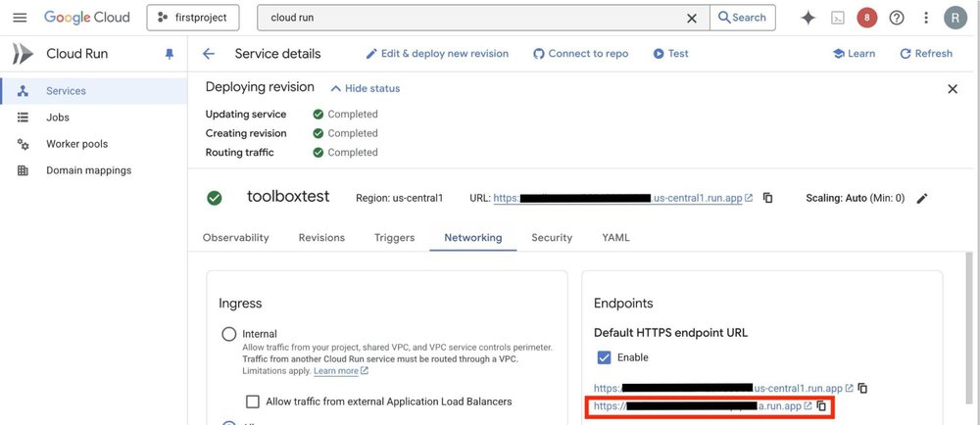This screenshot has width=980, height=425.
Task: Open the notifications badge showing 8
Action: (x=866, y=18)
